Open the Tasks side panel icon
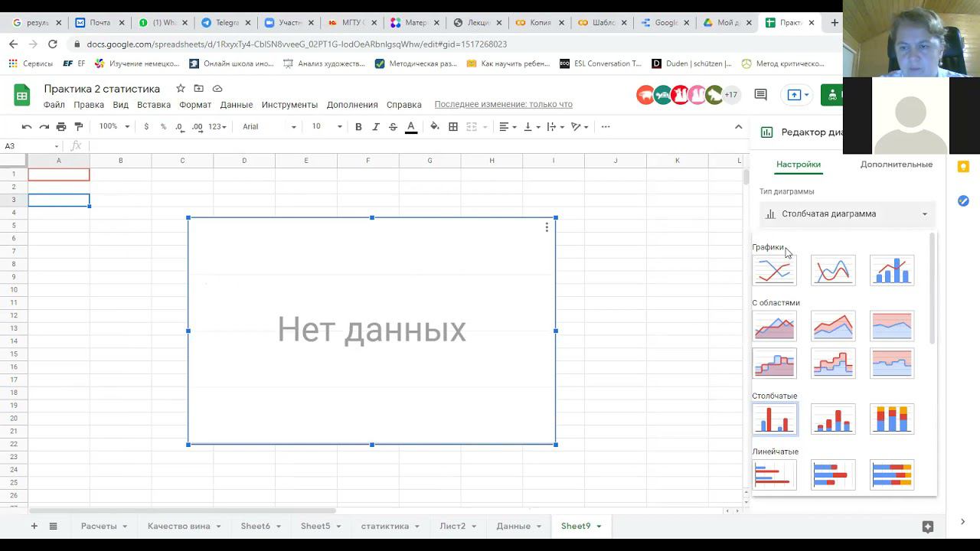Viewport: 980px width, 551px height. 963,201
